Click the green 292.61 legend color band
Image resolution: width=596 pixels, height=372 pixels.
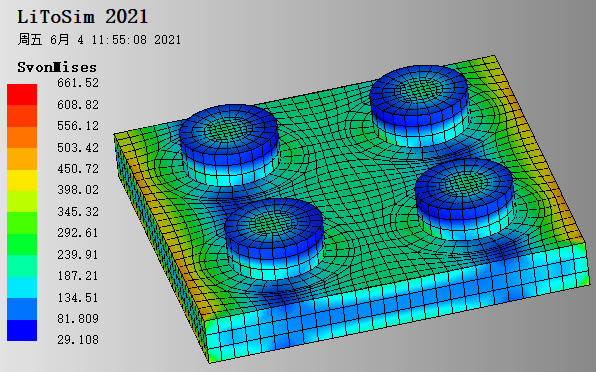point(22,223)
